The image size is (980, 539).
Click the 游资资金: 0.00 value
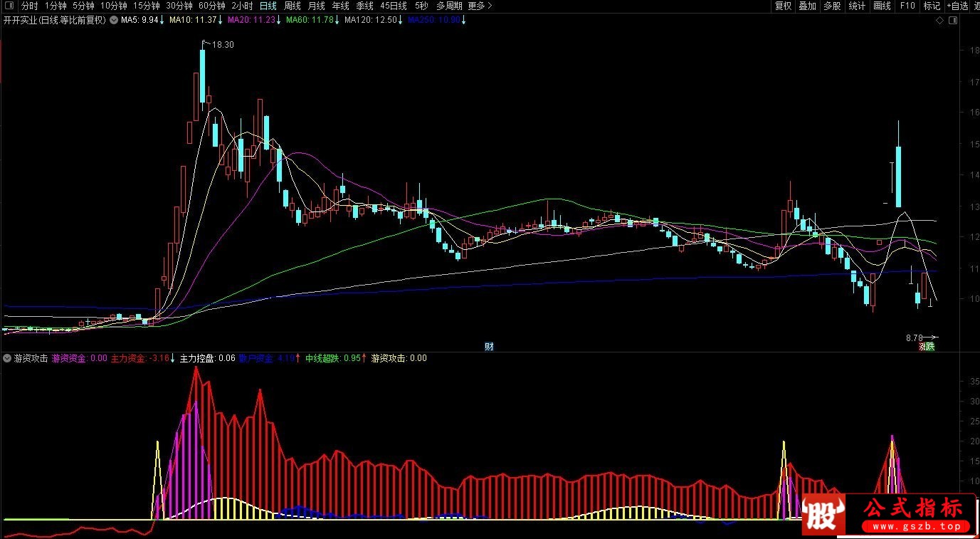[79, 358]
